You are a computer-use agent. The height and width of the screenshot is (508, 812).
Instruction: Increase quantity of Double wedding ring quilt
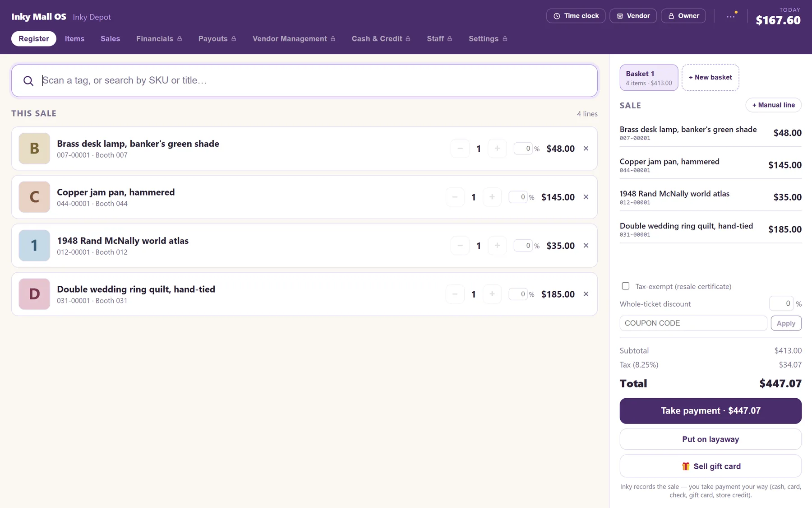coord(492,294)
